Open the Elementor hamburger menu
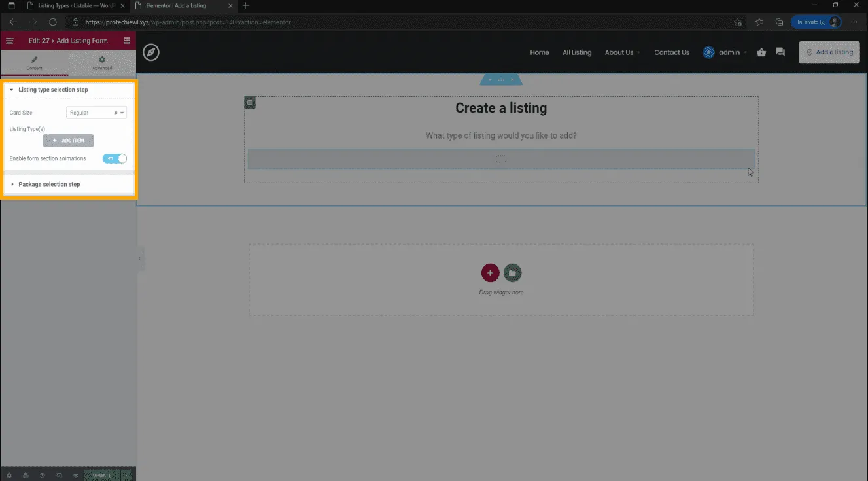The image size is (868, 481). [x=10, y=41]
